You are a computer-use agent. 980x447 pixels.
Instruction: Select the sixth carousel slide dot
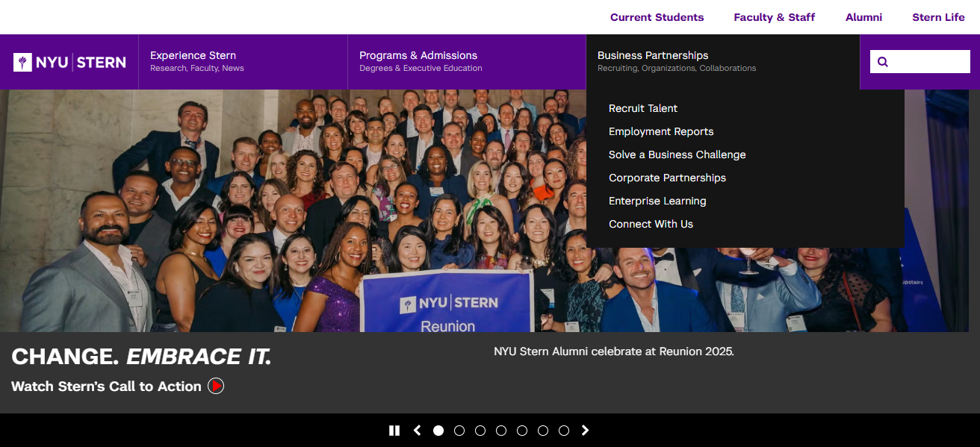(x=543, y=431)
